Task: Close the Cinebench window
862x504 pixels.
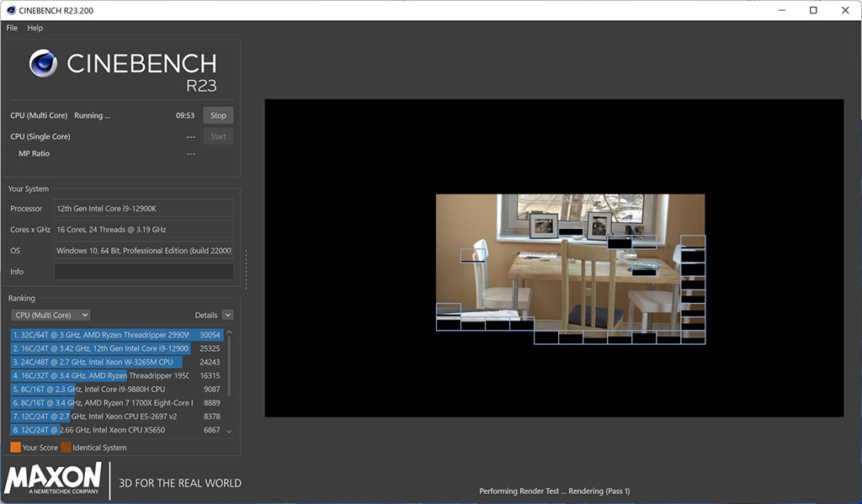Action: [843, 10]
